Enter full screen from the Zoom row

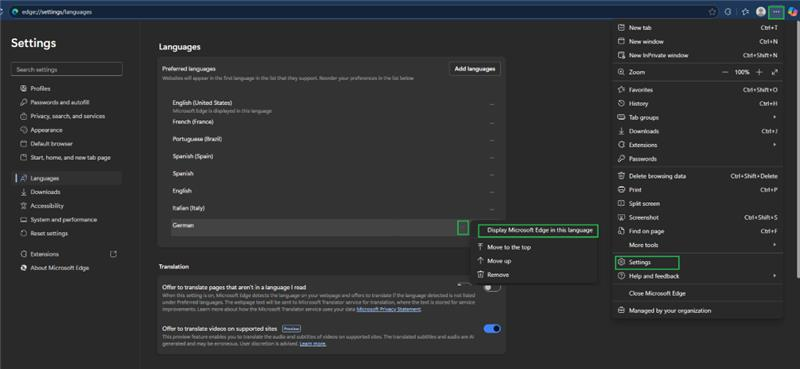pos(774,72)
